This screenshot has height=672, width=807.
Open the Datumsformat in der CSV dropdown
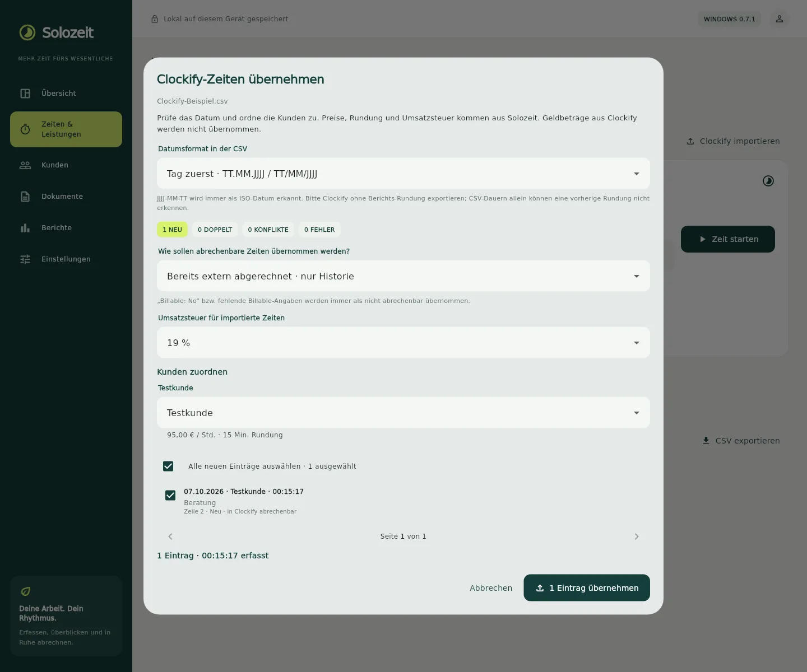pyautogui.click(x=403, y=174)
